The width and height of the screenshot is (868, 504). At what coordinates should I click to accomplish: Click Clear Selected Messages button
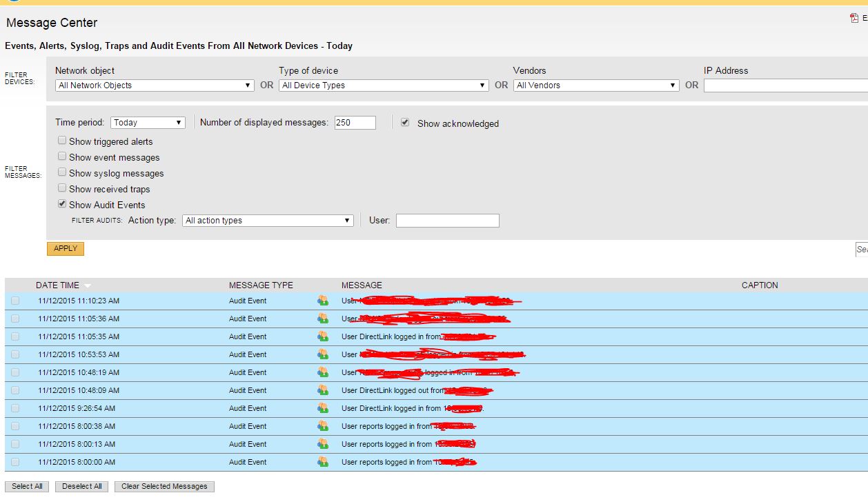[x=164, y=486]
